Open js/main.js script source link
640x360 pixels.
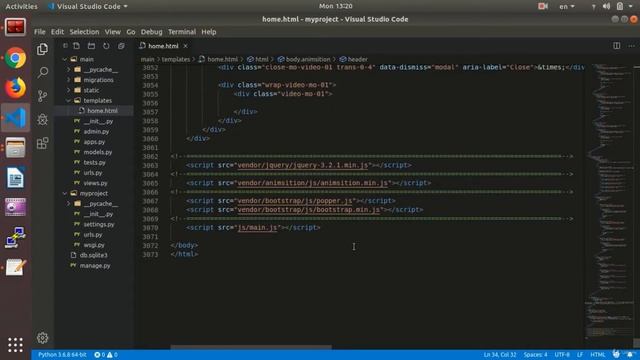pos(257,228)
